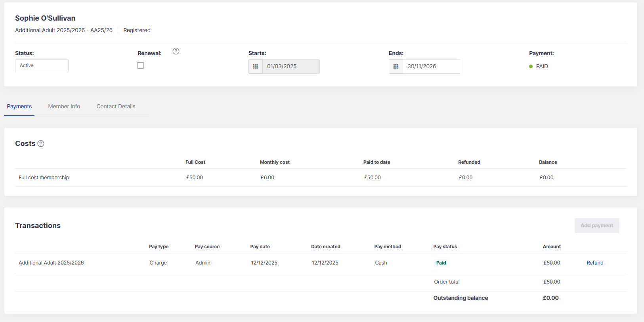Screen dimensions: 644x322
Task: Toggle the Renewal checkbox
Action: click(x=141, y=65)
